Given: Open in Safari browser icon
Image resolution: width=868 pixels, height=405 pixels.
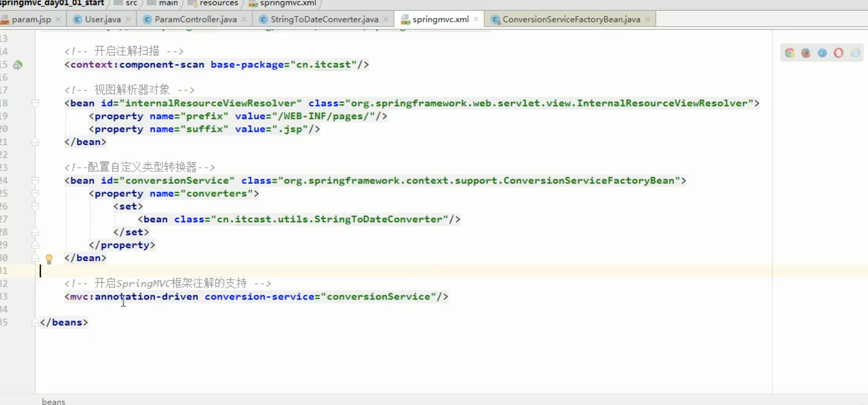Looking at the screenshot, I should click(x=822, y=53).
